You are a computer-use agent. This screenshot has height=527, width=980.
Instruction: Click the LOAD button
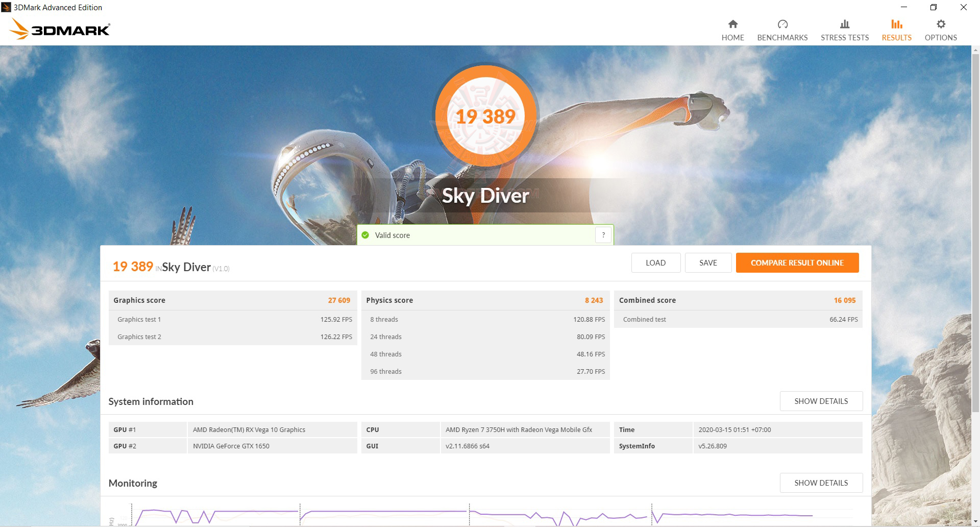[x=655, y=262]
